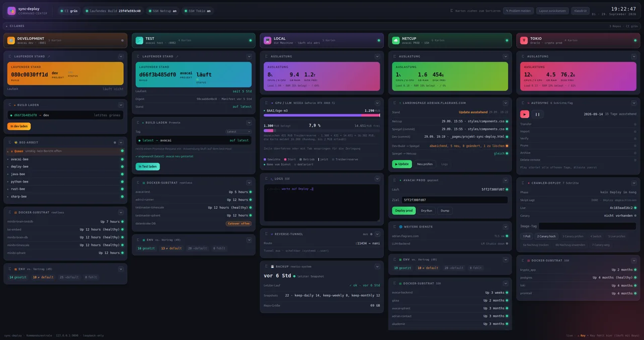The image size is (644, 340).
Task: Grab the drag handle of Logs SSE card
Action: click(x=267, y=179)
